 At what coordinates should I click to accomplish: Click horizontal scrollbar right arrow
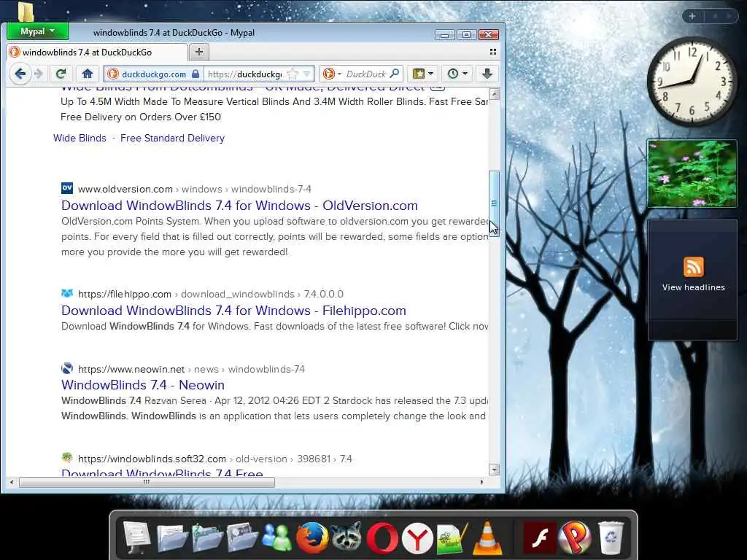[481, 482]
